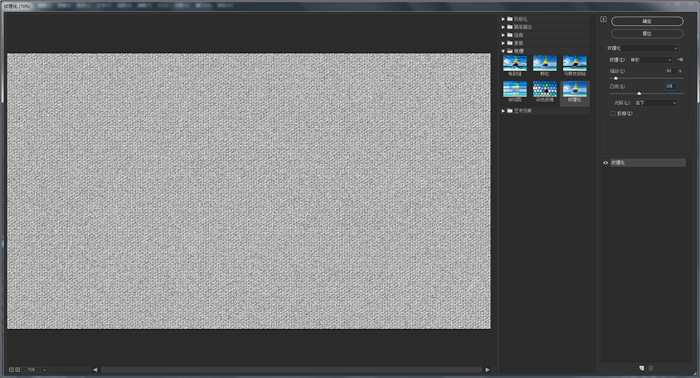Collapse the 纹理 texture folder
This screenshot has height=378, width=700.
(x=503, y=51)
